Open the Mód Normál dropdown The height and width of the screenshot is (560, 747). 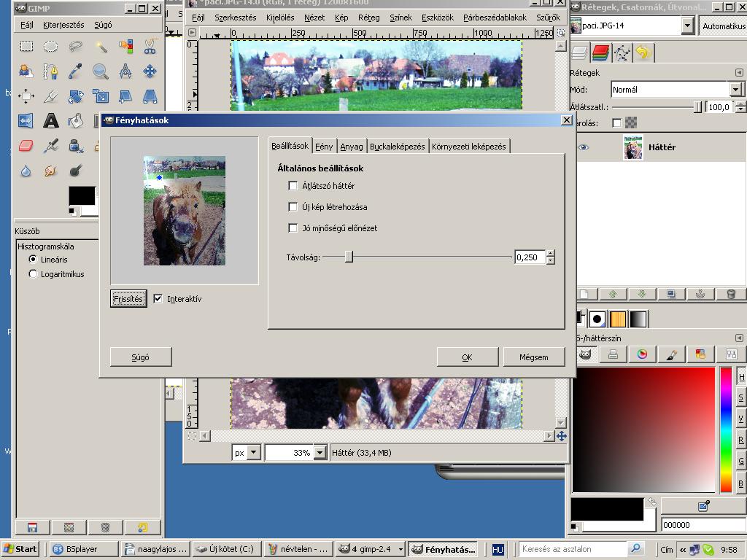(x=735, y=89)
